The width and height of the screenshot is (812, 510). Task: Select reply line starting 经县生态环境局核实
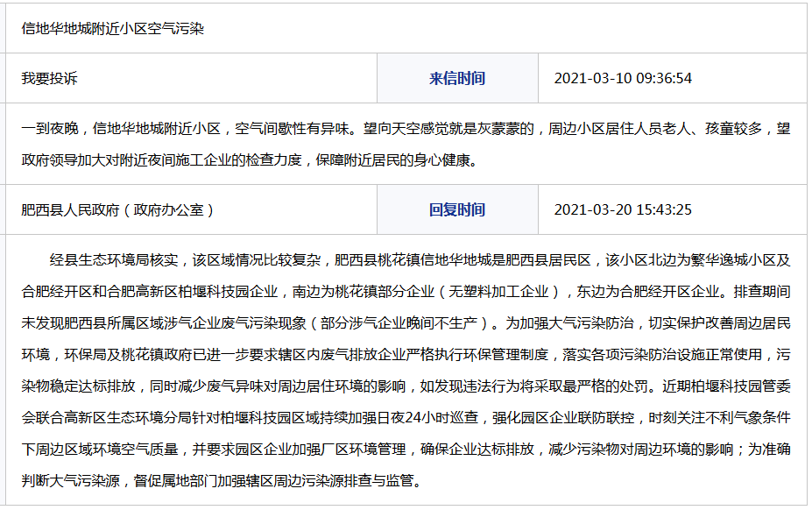point(420,259)
